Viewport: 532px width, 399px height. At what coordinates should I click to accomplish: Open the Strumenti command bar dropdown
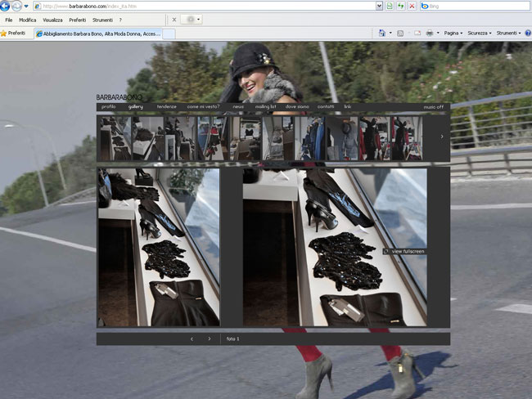508,33
